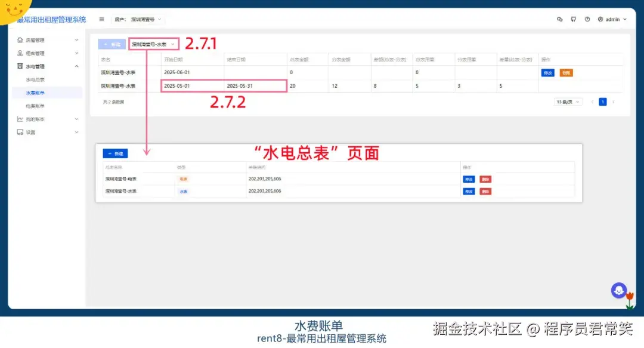Open 租客管理 sidebar menu label

coord(35,54)
